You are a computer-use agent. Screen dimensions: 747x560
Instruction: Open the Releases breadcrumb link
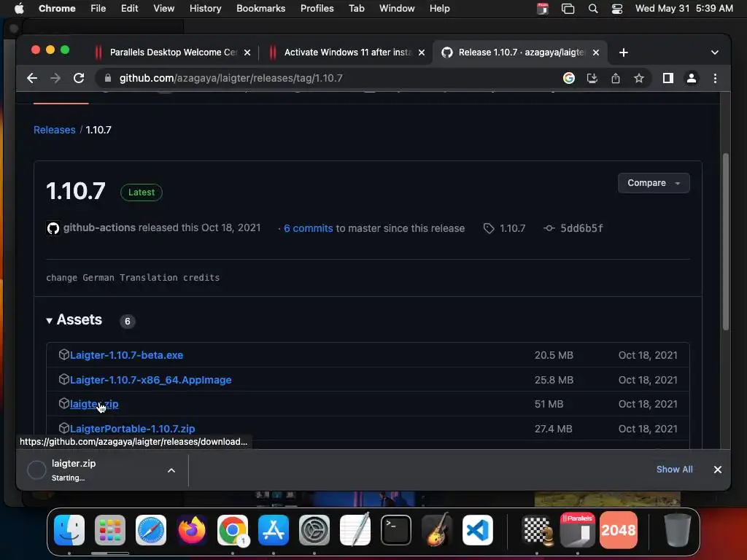[54, 130]
